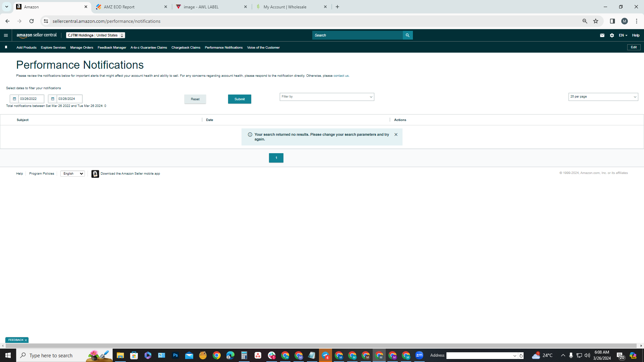Go back using browser back arrow
The height and width of the screenshot is (362, 644).
[7, 21]
